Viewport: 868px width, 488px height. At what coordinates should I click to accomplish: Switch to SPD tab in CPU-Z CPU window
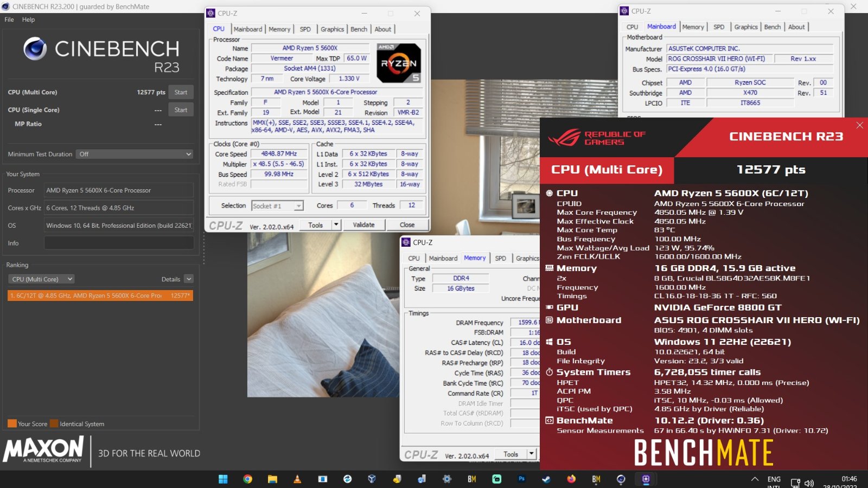(305, 29)
